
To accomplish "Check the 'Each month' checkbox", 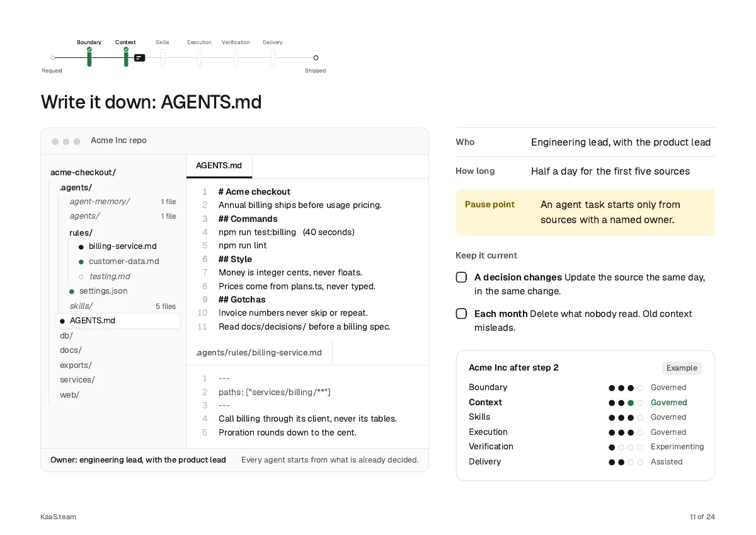I will point(461,314).
